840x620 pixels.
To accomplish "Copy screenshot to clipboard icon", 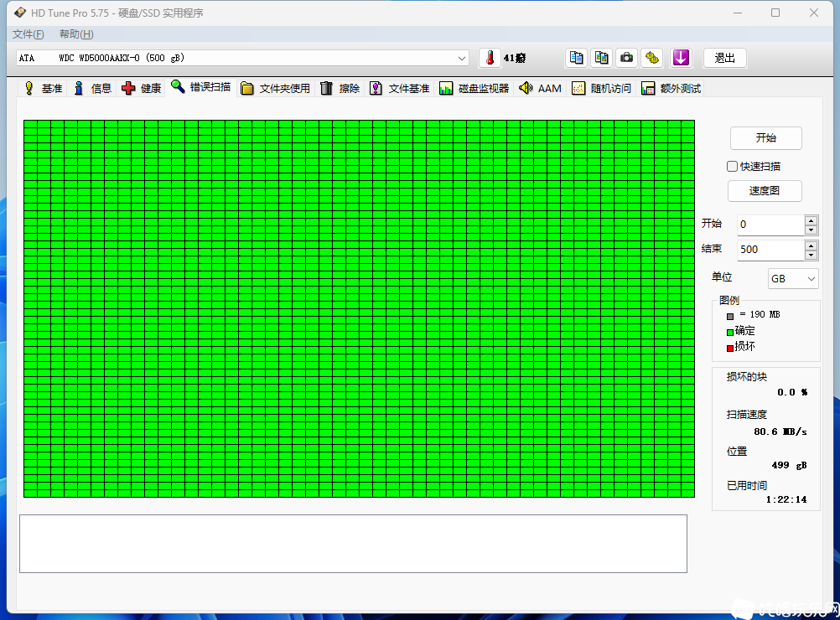I will point(602,58).
